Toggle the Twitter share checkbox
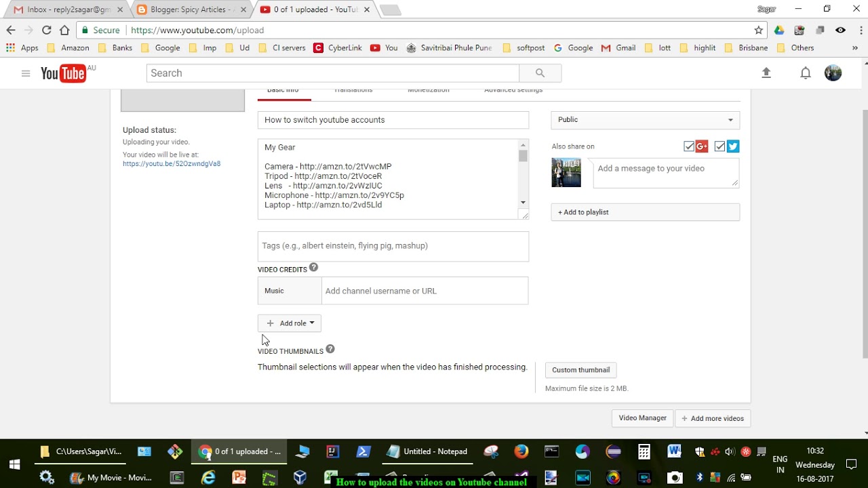The image size is (868, 488). 720,146
